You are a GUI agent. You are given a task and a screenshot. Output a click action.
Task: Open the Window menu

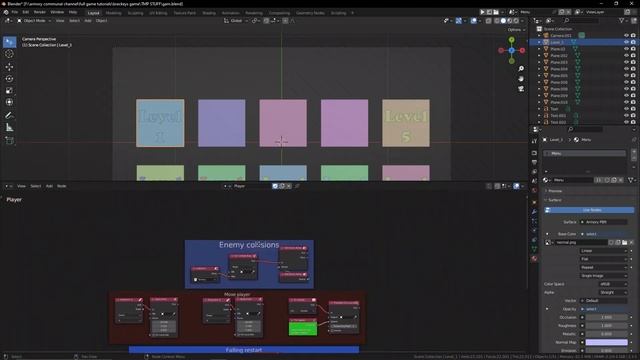pos(57,12)
